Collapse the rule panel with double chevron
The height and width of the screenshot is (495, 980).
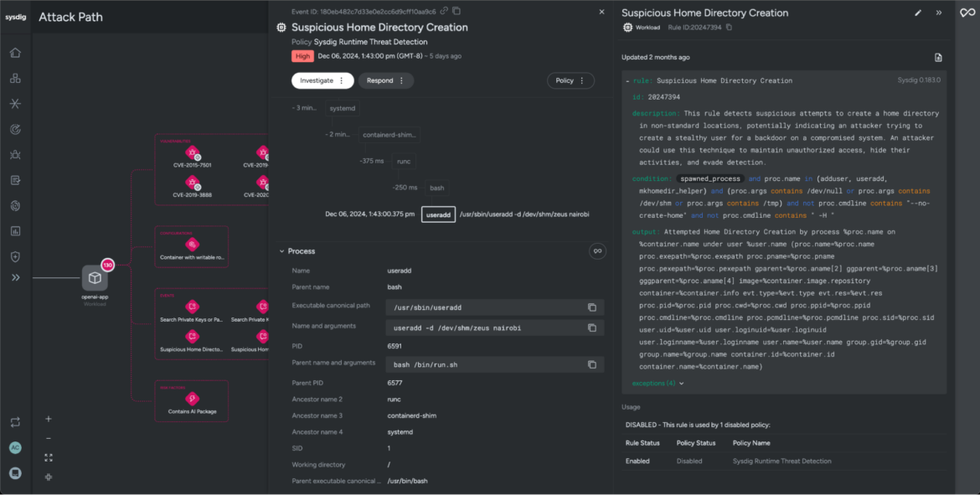(x=939, y=13)
